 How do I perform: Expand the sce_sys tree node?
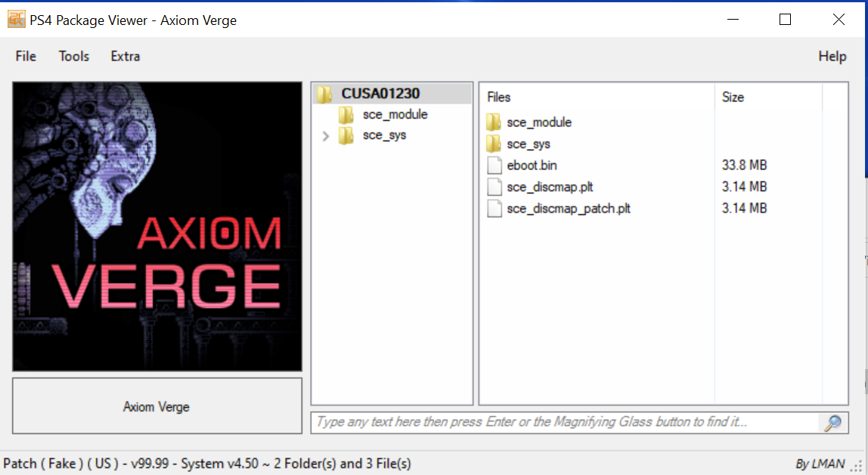coord(325,135)
